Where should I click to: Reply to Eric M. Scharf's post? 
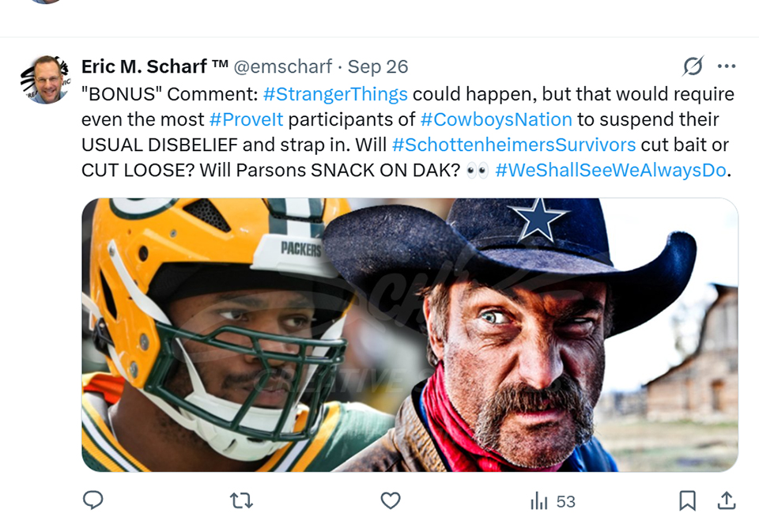point(93,500)
